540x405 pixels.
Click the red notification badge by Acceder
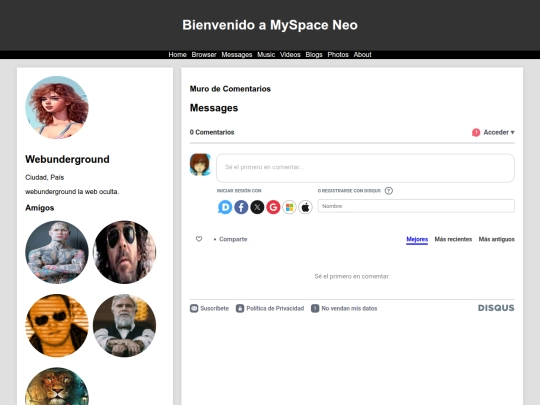476,132
